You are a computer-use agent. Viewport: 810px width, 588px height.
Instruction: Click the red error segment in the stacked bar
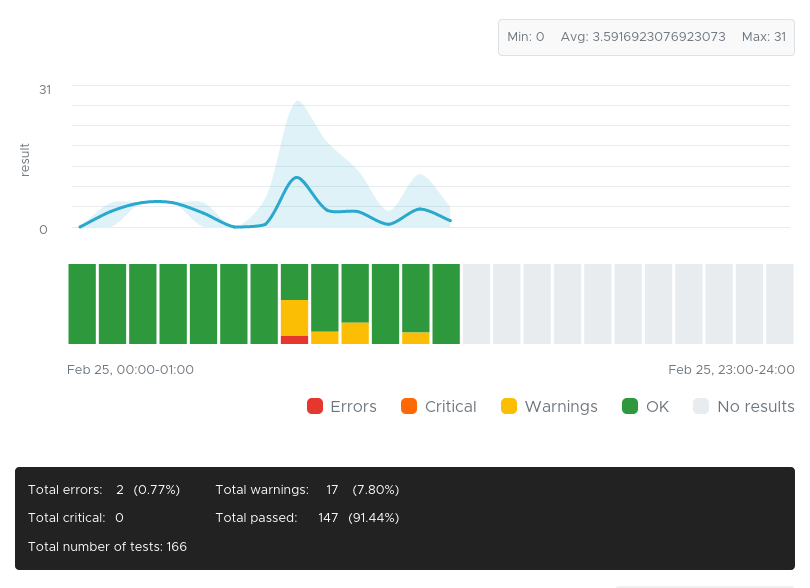(x=293, y=340)
